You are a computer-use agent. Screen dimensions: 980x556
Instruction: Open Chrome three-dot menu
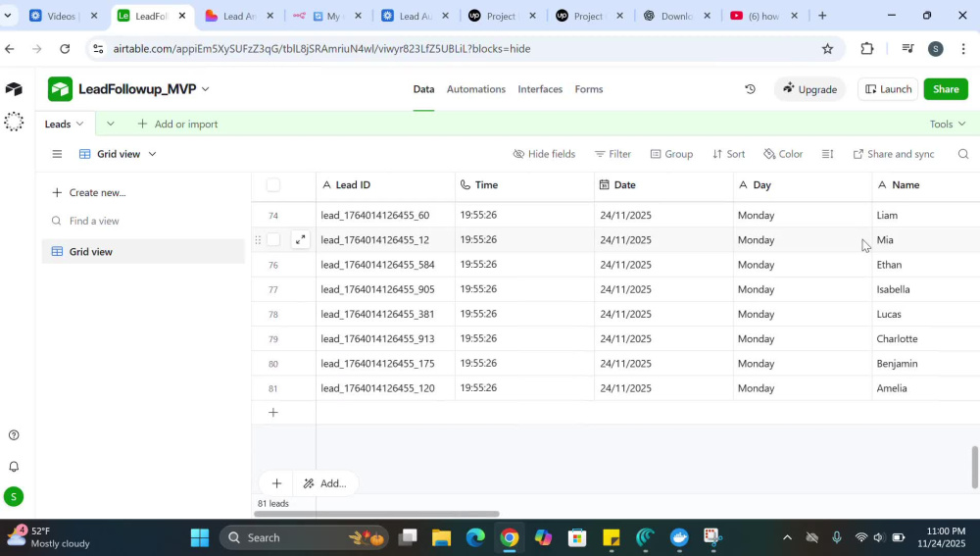click(x=963, y=49)
